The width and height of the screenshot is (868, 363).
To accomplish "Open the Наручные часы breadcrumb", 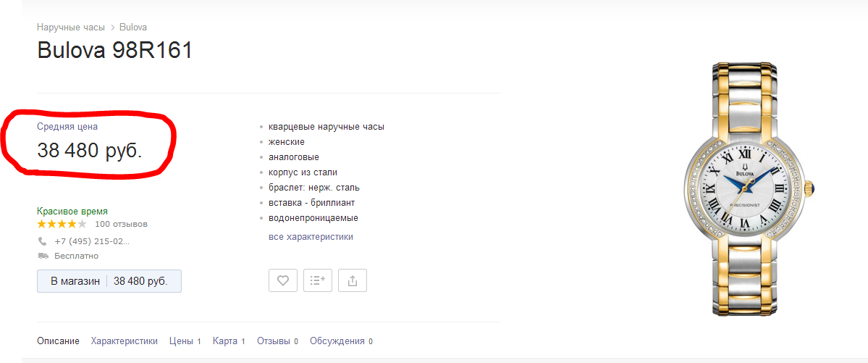I will click(x=71, y=28).
